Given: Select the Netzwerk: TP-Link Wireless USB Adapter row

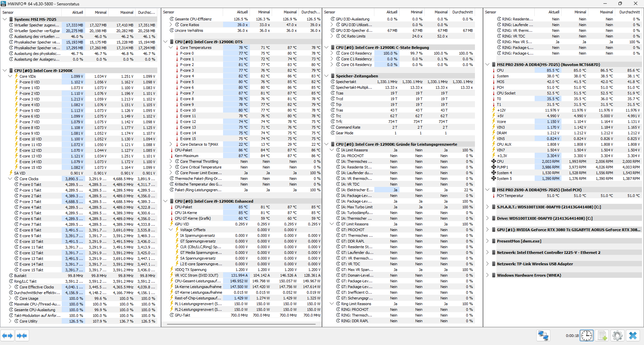Looking at the screenshot, I should tap(563, 264).
